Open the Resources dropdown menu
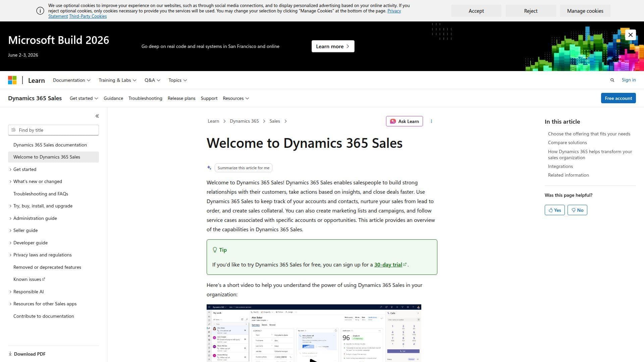The height and width of the screenshot is (362, 644). (236, 98)
